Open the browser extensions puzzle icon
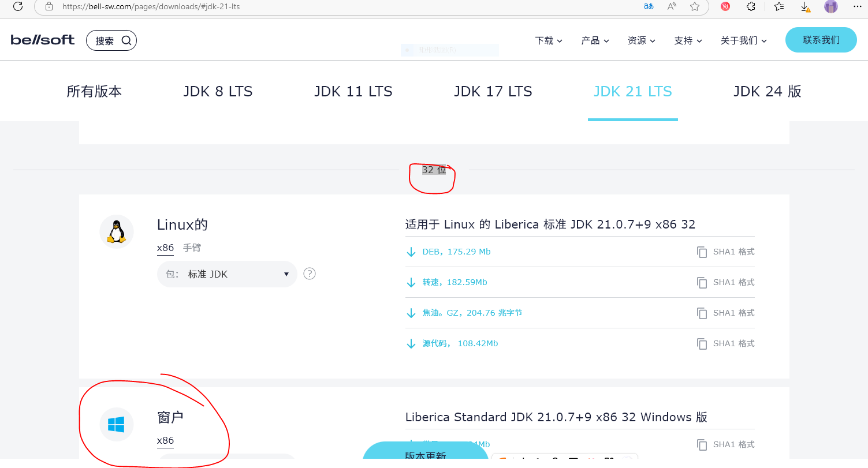Screen dimensions: 868x468 click(751, 6)
